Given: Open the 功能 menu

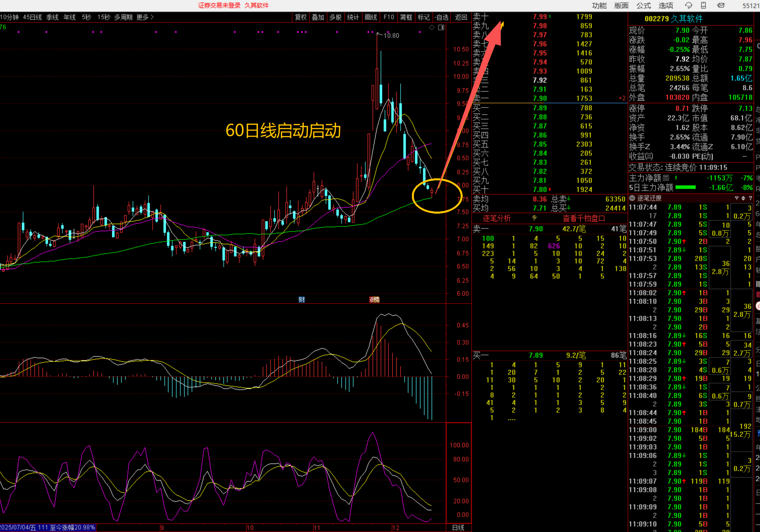Looking at the screenshot, I should [599, 5].
